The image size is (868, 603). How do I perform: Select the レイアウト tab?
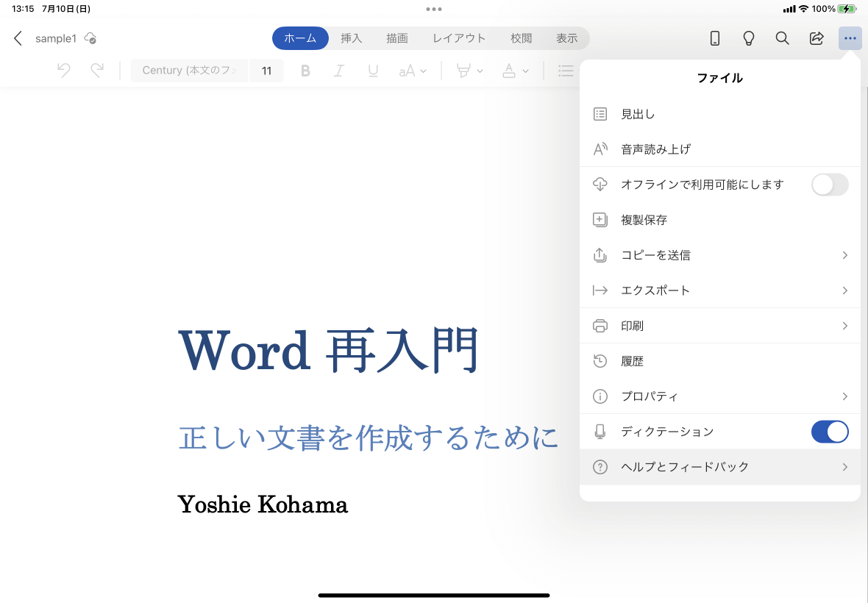(x=459, y=38)
